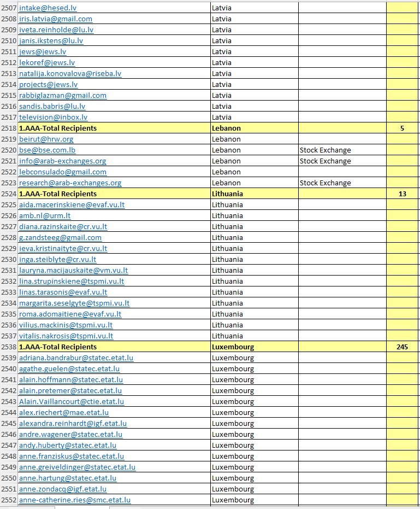The height and width of the screenshot is (509, 420).
Task: Click alex.riechert@mae.etat.lu link
Action: [64, 413]
